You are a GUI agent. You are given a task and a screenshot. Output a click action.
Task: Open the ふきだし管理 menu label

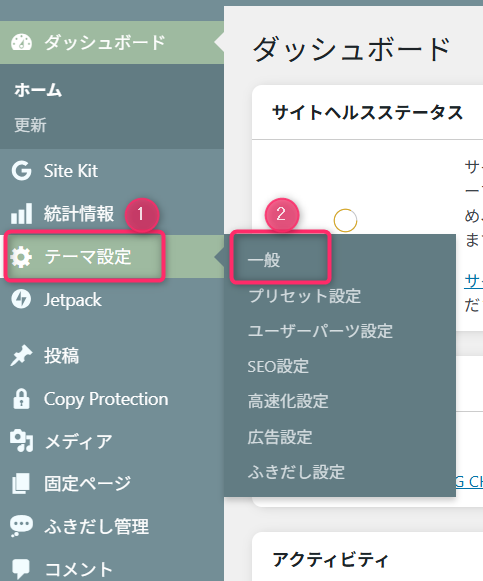(97, 527)
